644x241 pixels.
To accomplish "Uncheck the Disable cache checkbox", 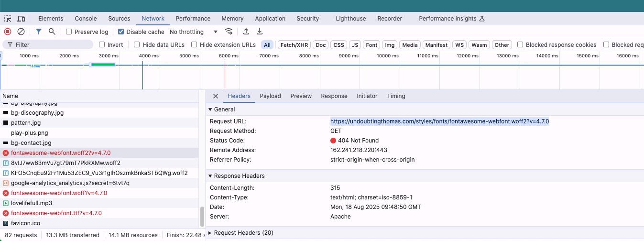I will [x=121, y=32].
